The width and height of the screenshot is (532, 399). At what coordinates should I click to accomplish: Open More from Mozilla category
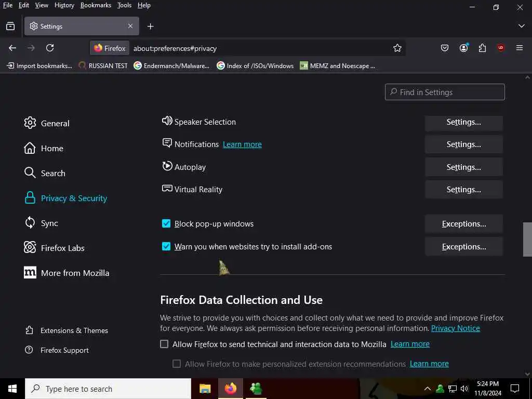67,273
